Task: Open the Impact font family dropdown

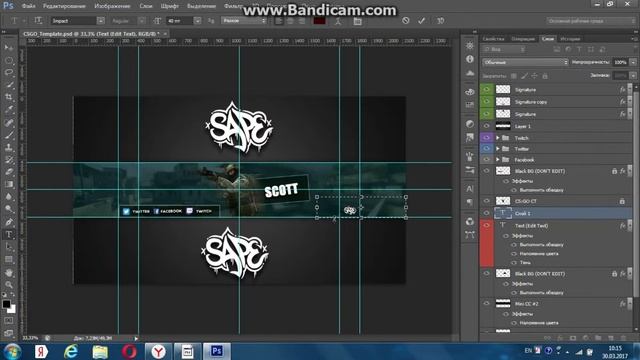Action: coord(100,20)
